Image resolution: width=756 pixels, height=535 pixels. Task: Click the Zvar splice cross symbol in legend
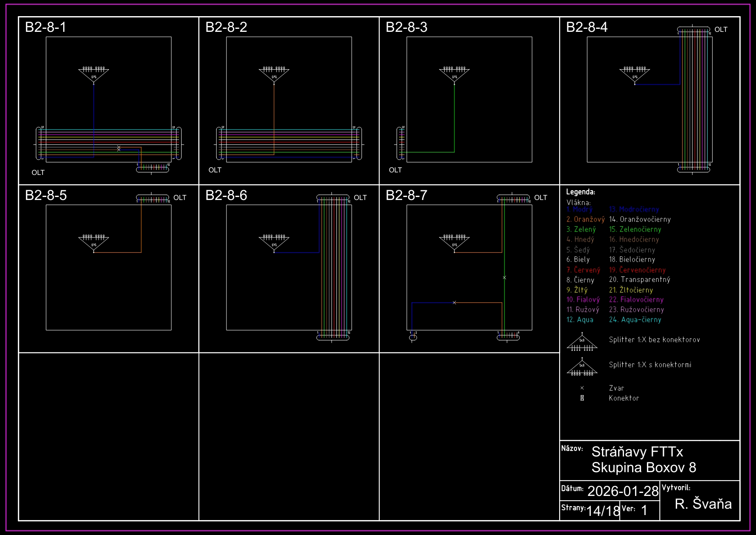coord(582,388)
